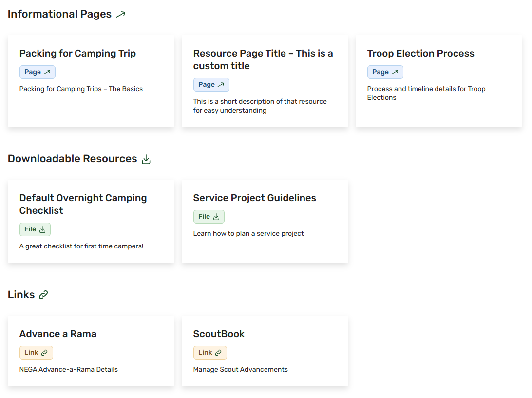Click 'NEGA Advance-a-Rama Details' text
The height and width of the screenshot is (398, 532).
point(69,369)
